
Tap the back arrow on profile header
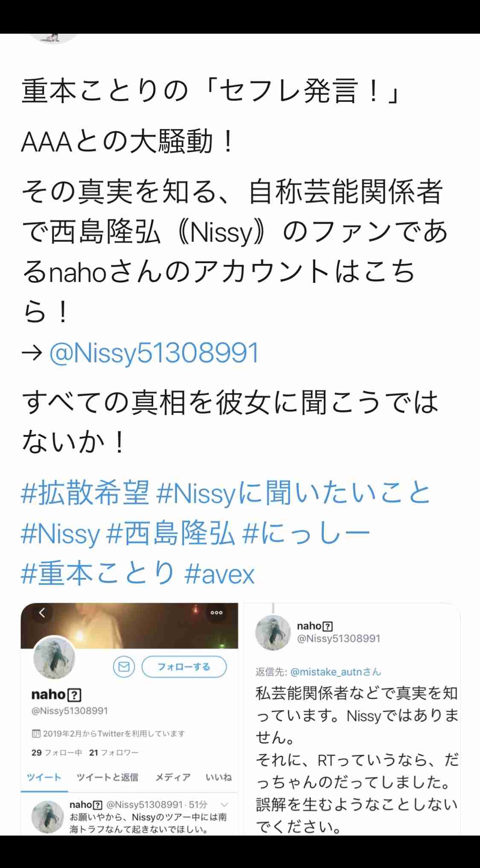click(x=42, y=613)
